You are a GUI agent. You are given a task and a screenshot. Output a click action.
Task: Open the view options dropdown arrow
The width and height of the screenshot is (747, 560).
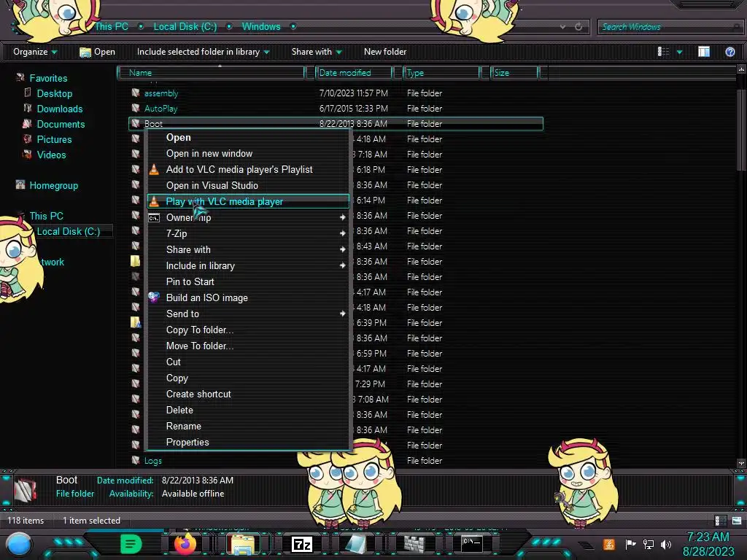point(679,52)
